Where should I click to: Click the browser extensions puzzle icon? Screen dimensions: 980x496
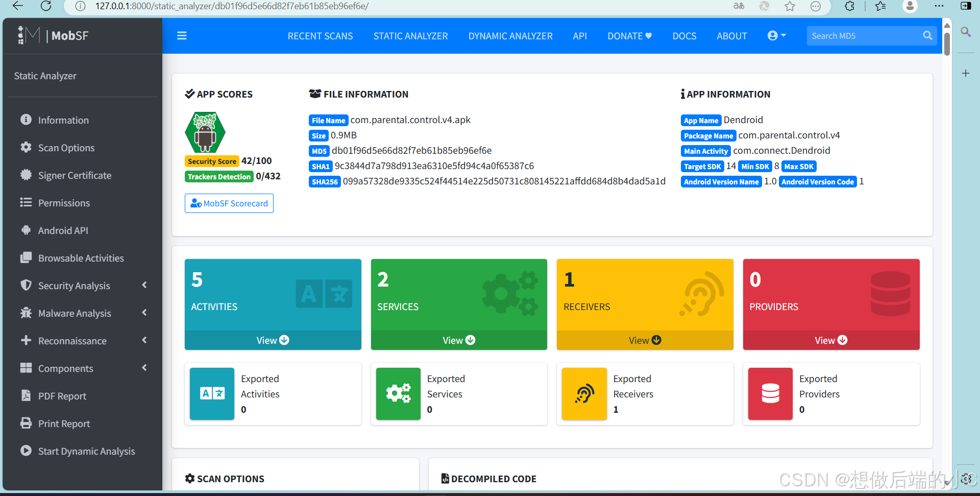click(x=849, y=6)
